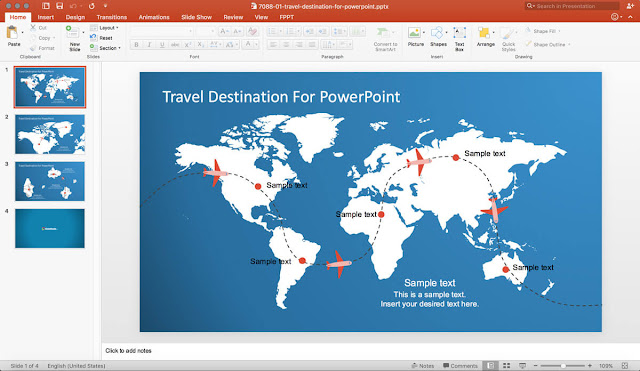Click the Search in Presentation field
640x371 pixels.
[572, 6]
